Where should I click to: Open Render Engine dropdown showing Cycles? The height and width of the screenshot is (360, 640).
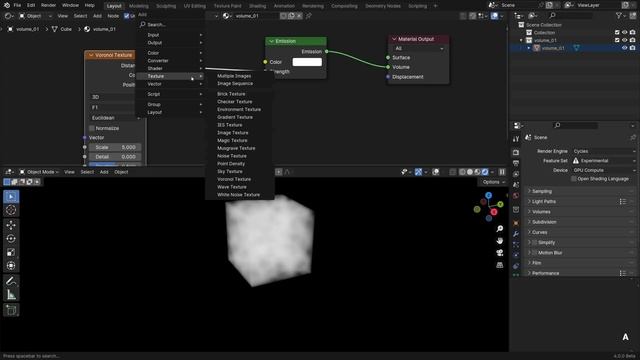point(603,151)
